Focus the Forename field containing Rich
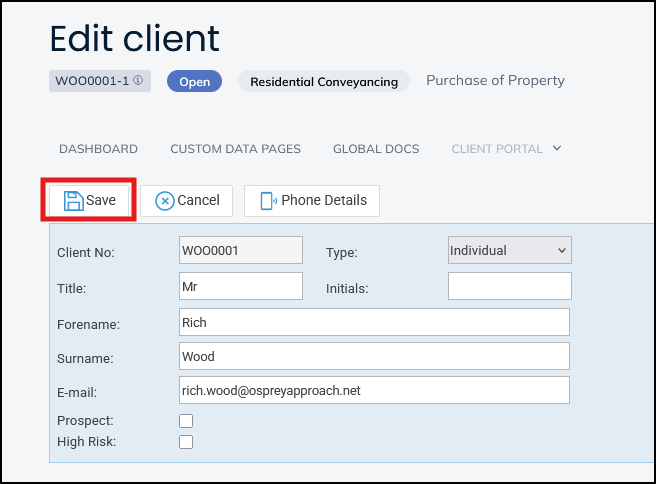The width and height of the screenshot is (656, 484). [373, 322]
